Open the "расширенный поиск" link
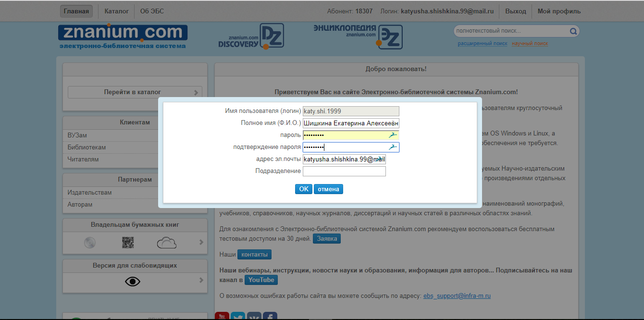This screenshot has height=320, width=644. pyautogui.click(x=482, y=43)
